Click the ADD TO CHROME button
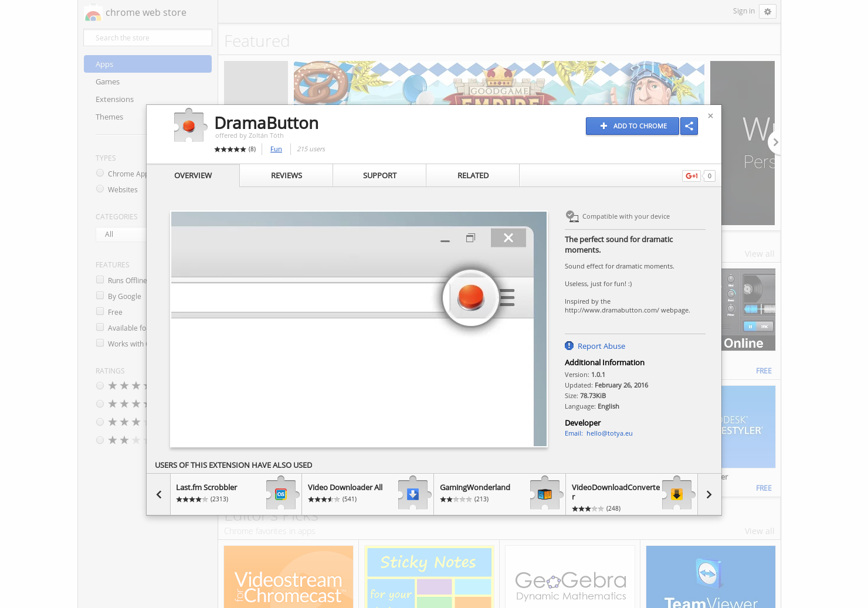 click(x=632, y=126)
